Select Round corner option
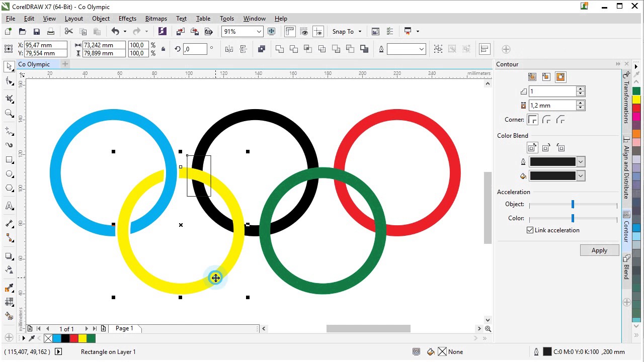Viewport: 644px width, 362px height. pos(546,120)
